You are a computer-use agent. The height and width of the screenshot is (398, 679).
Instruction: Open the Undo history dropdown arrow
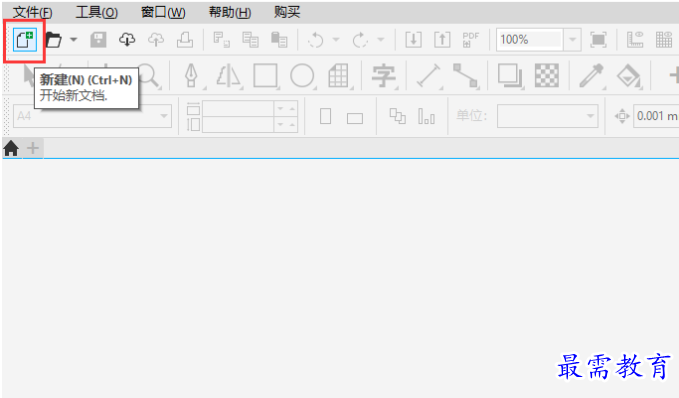[336, 40]
